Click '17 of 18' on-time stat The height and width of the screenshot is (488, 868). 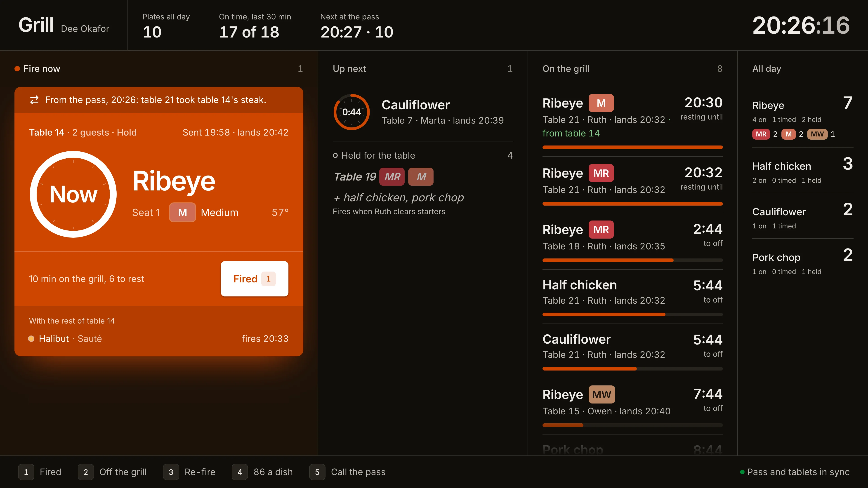point(249,32)
